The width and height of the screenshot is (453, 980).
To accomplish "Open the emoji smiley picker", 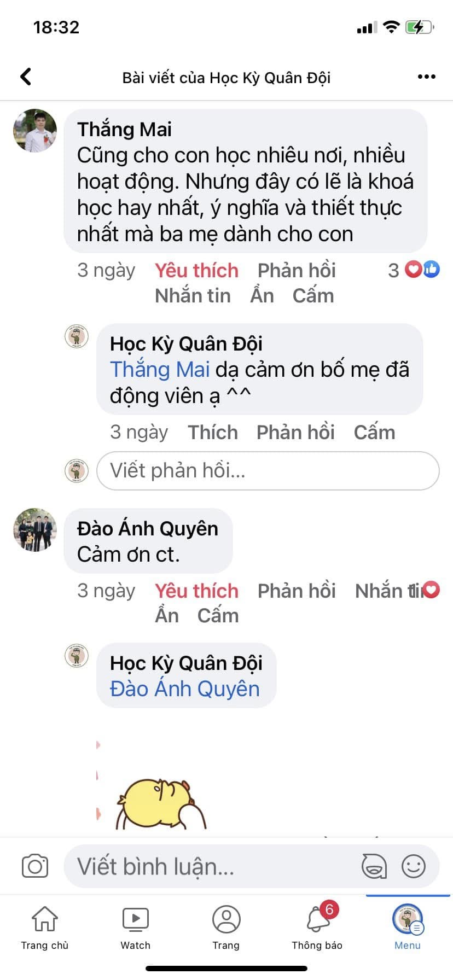I will pyautogui.click(x=414, y=866).
